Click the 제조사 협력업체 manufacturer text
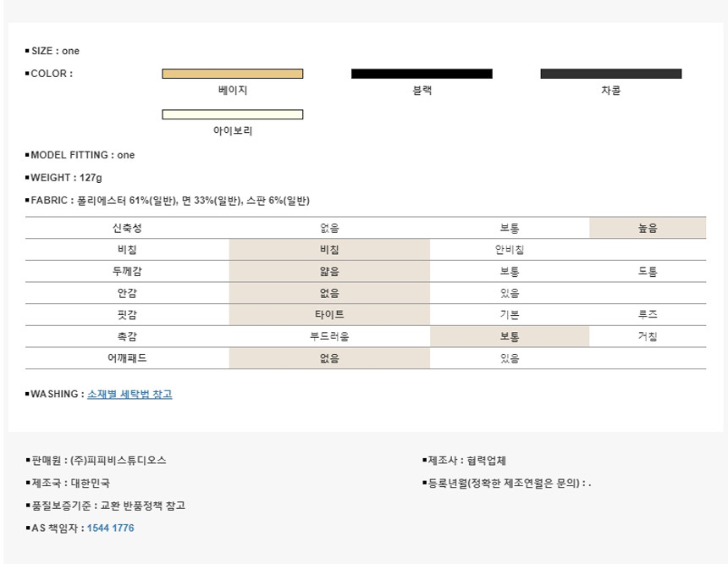 click(x=466, y=460)
